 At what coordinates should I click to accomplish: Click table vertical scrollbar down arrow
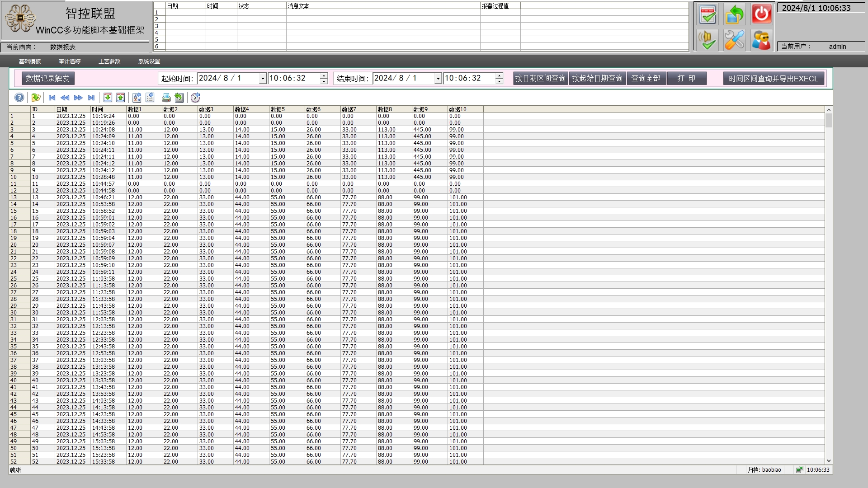829,461
